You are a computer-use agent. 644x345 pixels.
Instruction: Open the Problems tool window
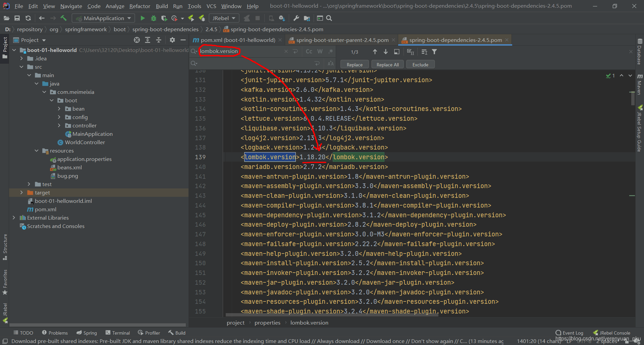pos(55,333)
